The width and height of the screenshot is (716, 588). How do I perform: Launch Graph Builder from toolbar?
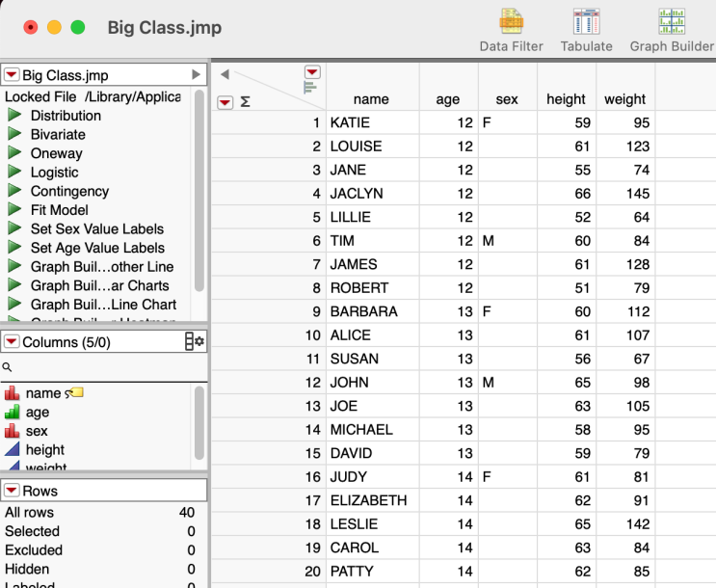672,30
